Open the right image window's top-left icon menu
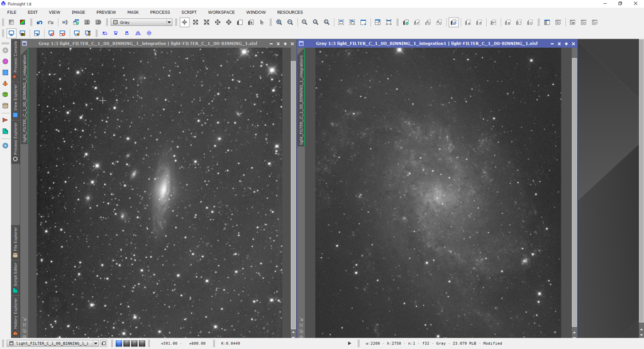The height and width of the screenshot is (349, 644). click(x=301, y=43)
